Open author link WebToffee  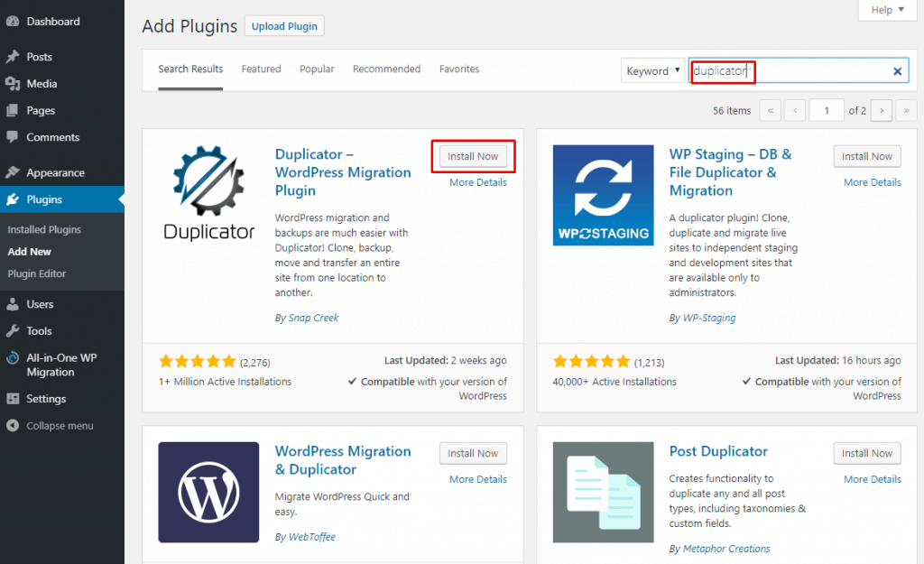(x=311, y=537)
